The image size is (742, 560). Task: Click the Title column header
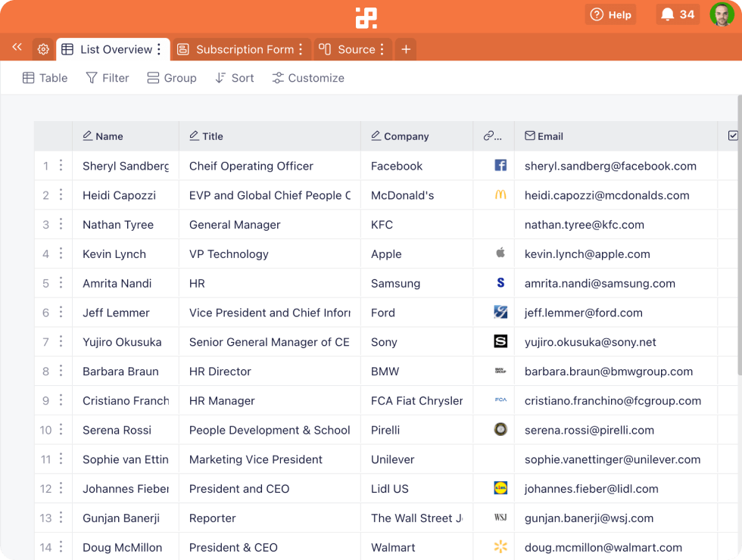pyautogui.click(x=270, y=136)
